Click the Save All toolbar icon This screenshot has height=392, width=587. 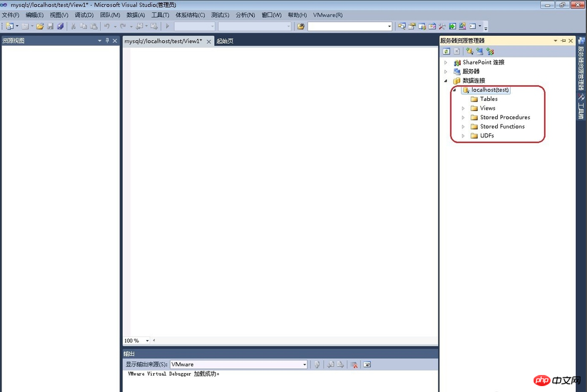pos(60,26)
